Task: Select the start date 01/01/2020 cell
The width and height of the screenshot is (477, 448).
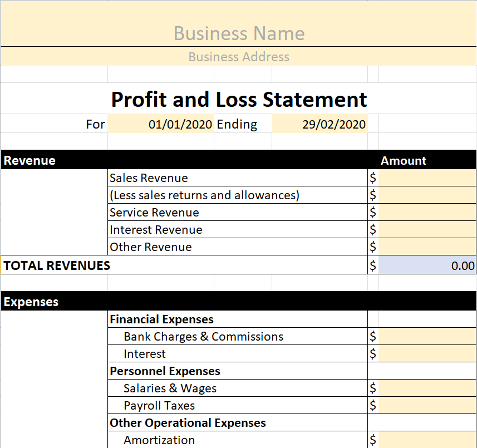Action: click(161, 124)
